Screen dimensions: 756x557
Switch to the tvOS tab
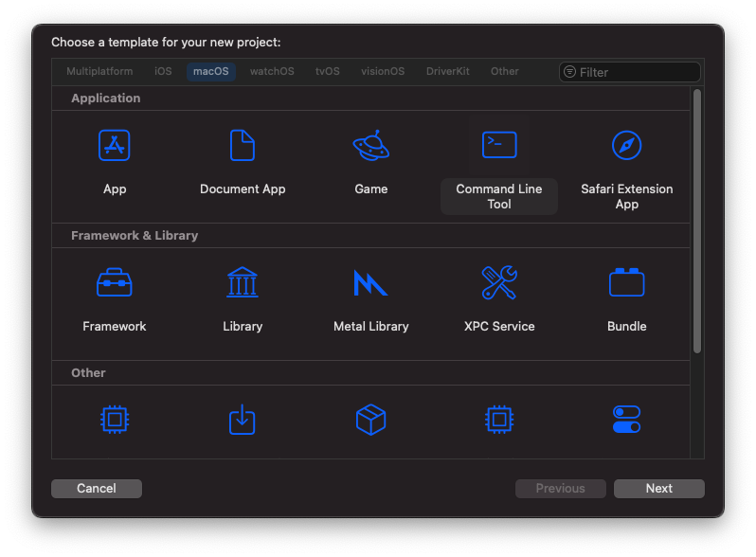[328, 71]
